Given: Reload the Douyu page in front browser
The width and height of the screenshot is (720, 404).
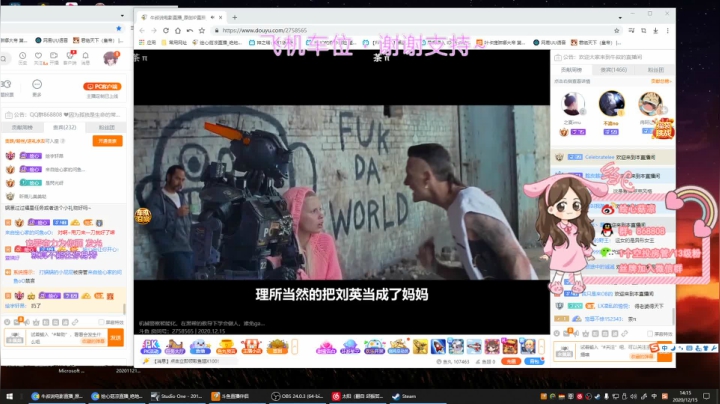Looking at the screenshot, I should (166, 30).
